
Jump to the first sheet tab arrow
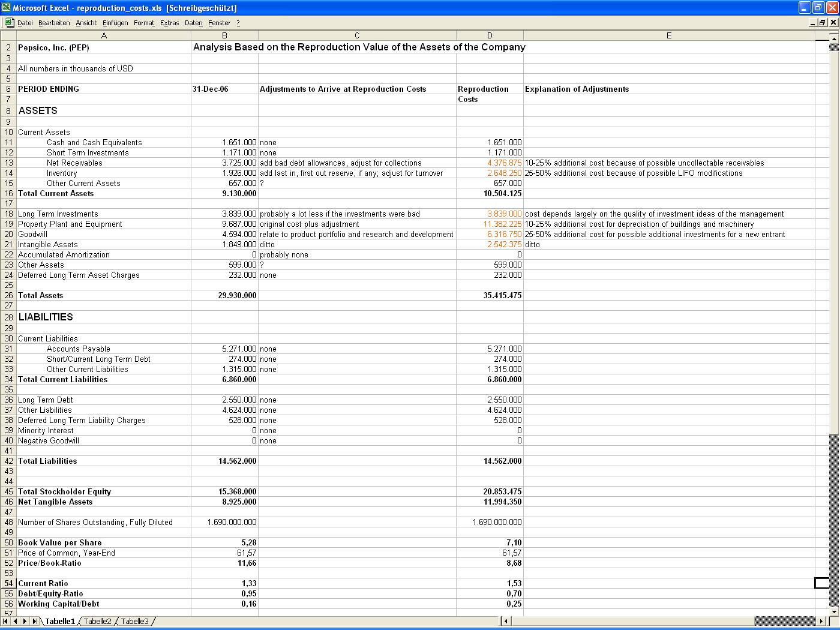point(6,621)
